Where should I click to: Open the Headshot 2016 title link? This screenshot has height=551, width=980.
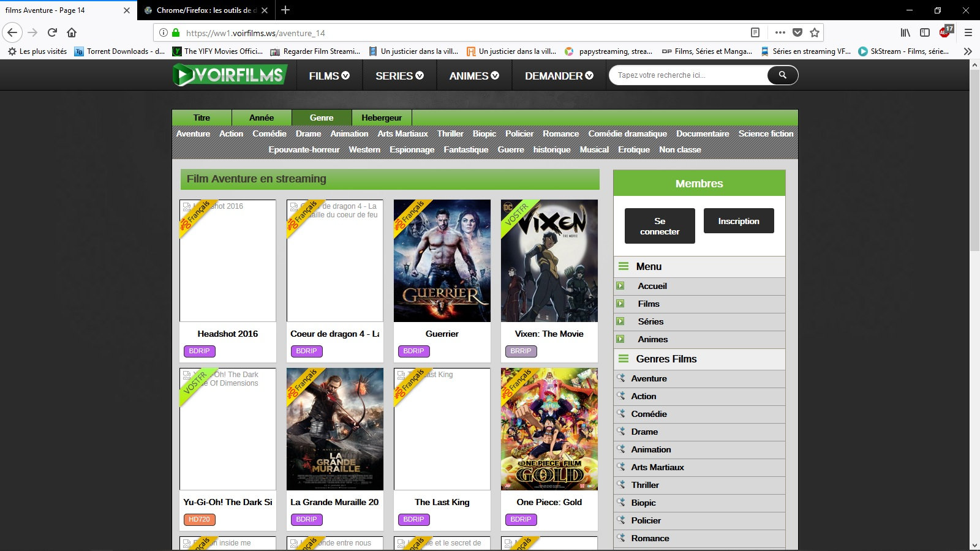[x=228, y=334]
